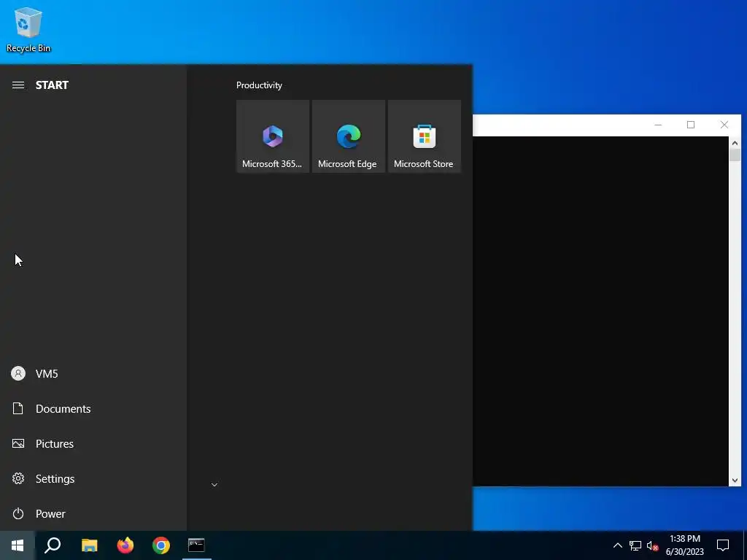The width and height of the screenshot is (747, 560).
Task: Open Pictures from the Start menu
Action: click(x=93, y=444)
